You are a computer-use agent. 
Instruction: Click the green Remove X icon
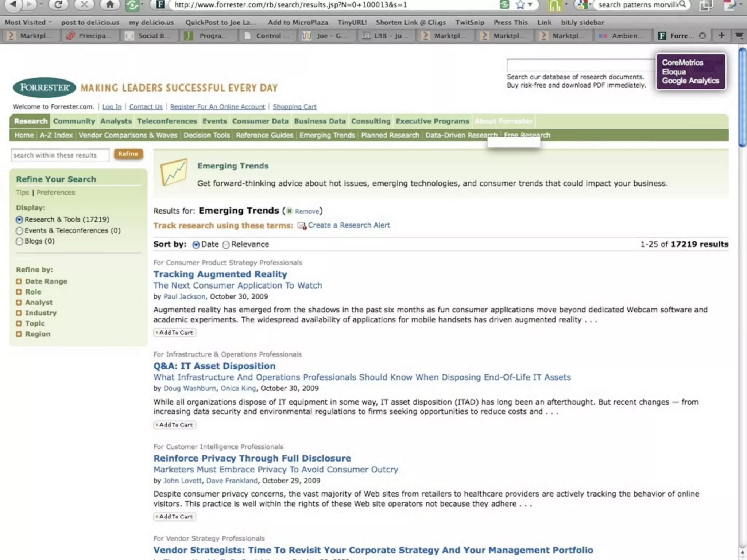290,211
